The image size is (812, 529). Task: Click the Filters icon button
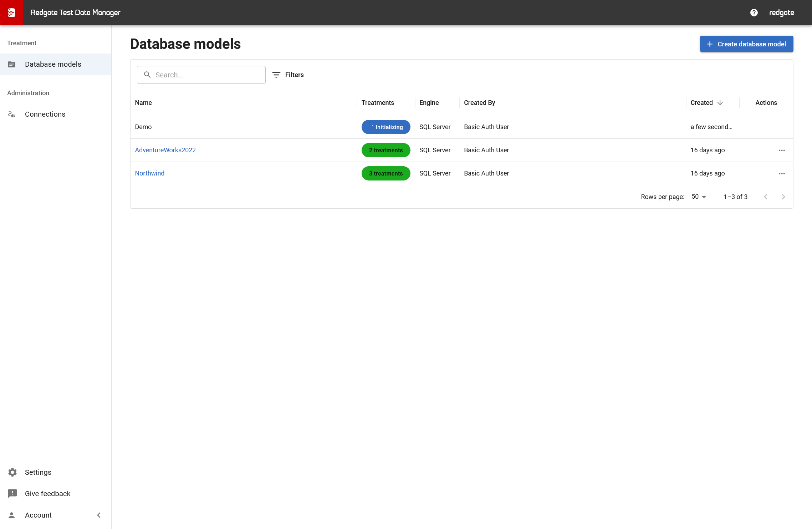point(276,75)
